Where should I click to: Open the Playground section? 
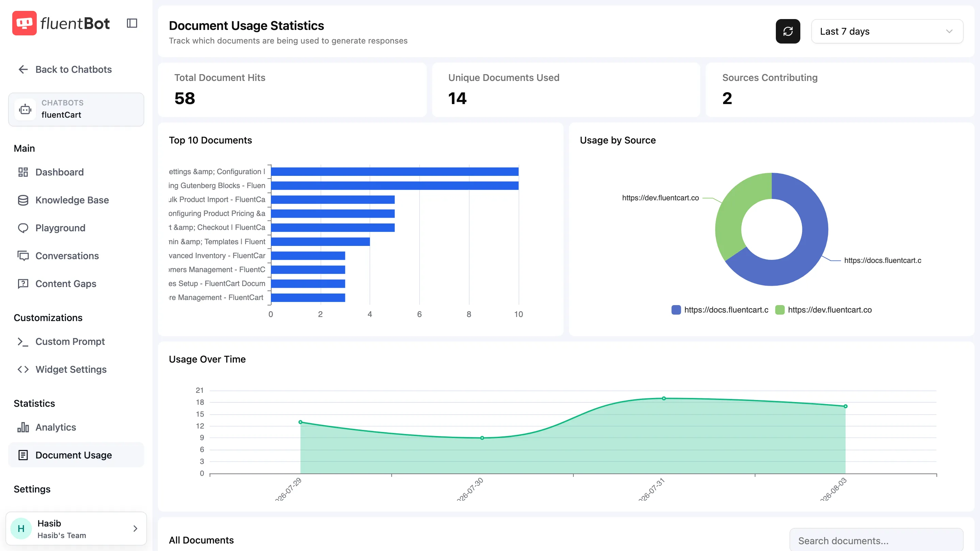[76, 228]
